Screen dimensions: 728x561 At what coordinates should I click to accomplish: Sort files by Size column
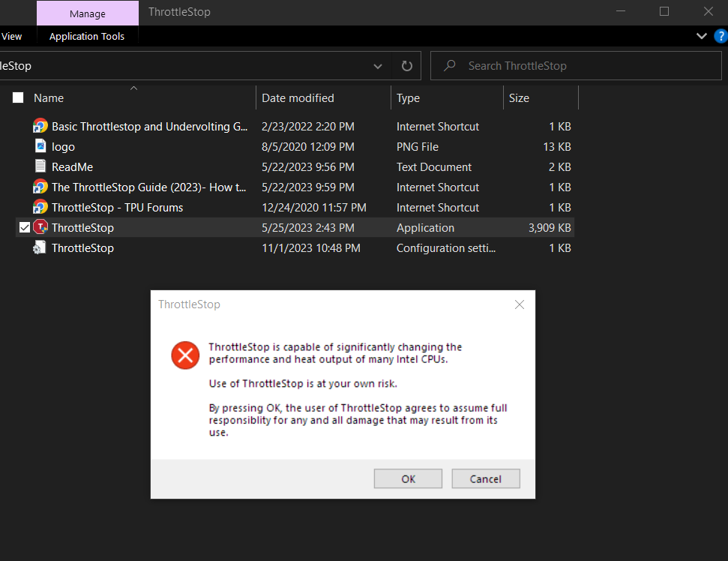(519, 98)
